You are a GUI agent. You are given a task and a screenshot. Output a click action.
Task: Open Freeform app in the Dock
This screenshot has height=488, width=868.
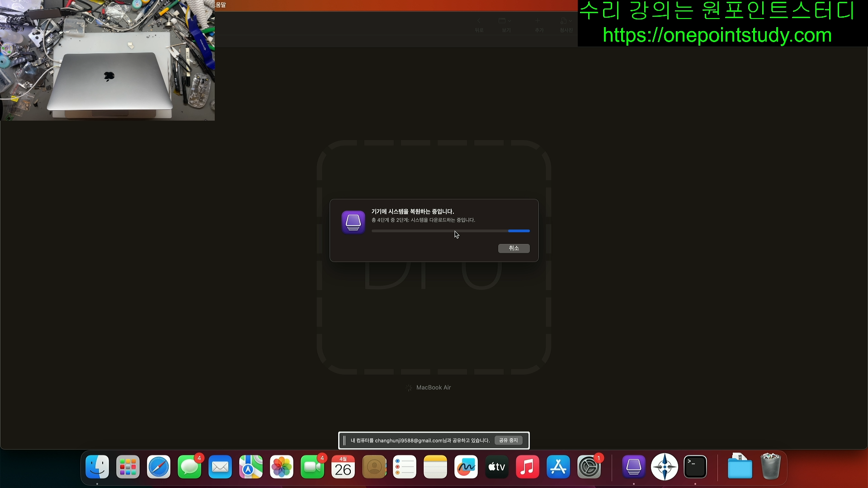click(x=466, y=467)
